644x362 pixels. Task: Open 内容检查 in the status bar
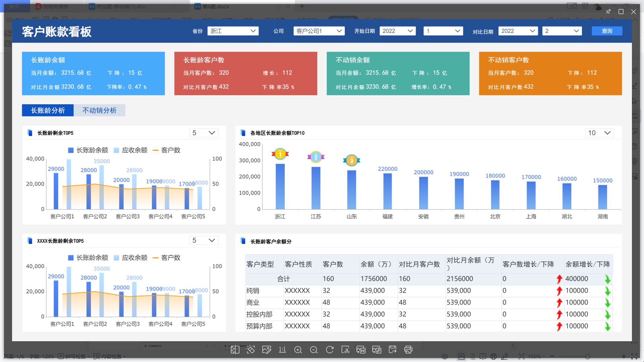(109, 356)
